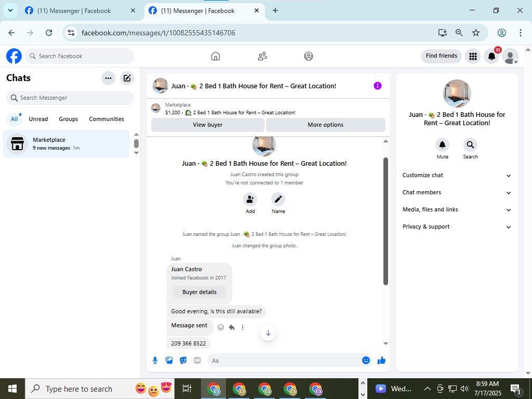532x399 pixels.
Task: Send a thumbs-up like
Action: click(382, 361)
